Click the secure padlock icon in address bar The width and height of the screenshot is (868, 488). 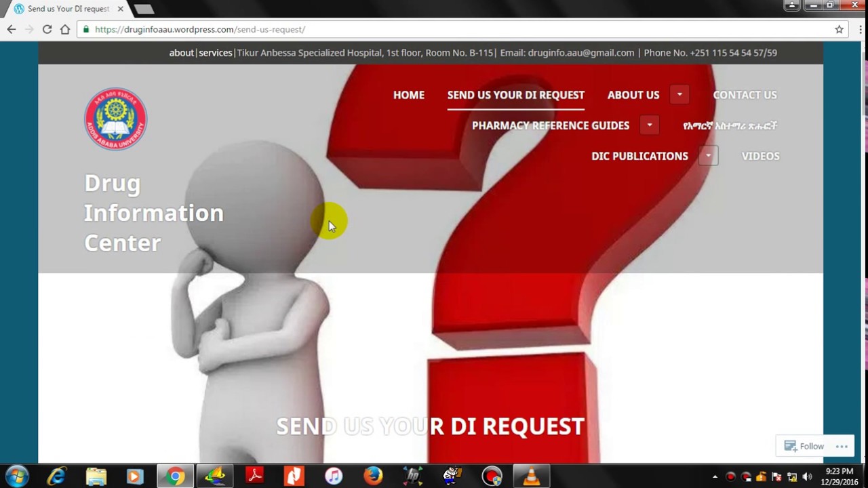(85, 29)
